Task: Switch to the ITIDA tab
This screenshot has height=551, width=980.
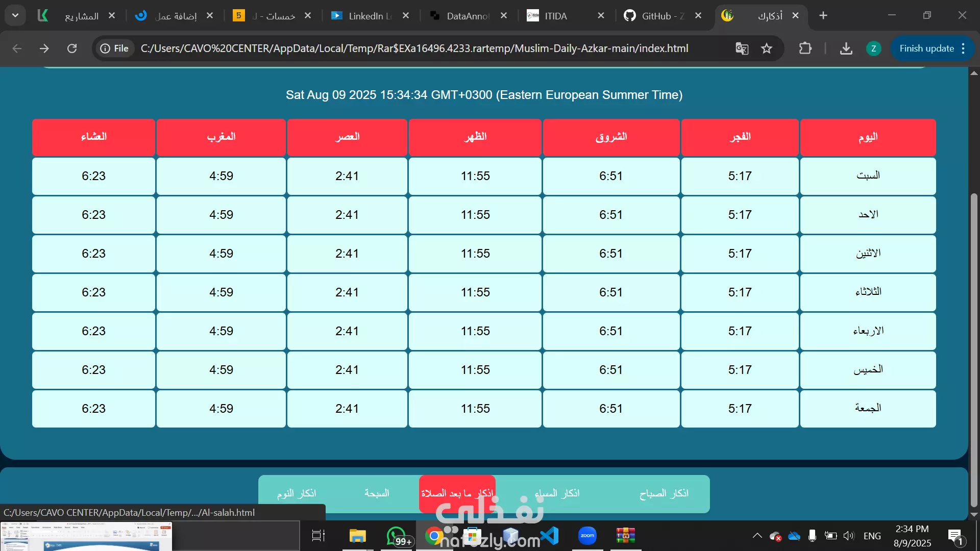Action: [566, 16]
